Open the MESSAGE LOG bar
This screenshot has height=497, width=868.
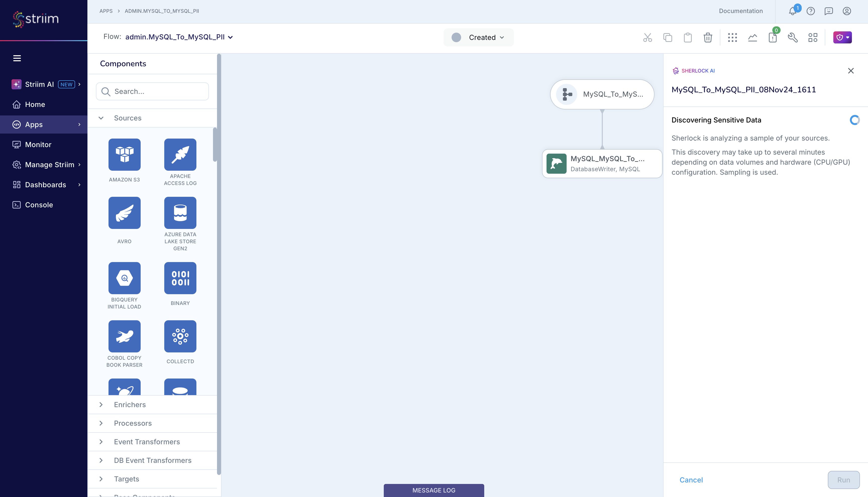coord(433,490)
